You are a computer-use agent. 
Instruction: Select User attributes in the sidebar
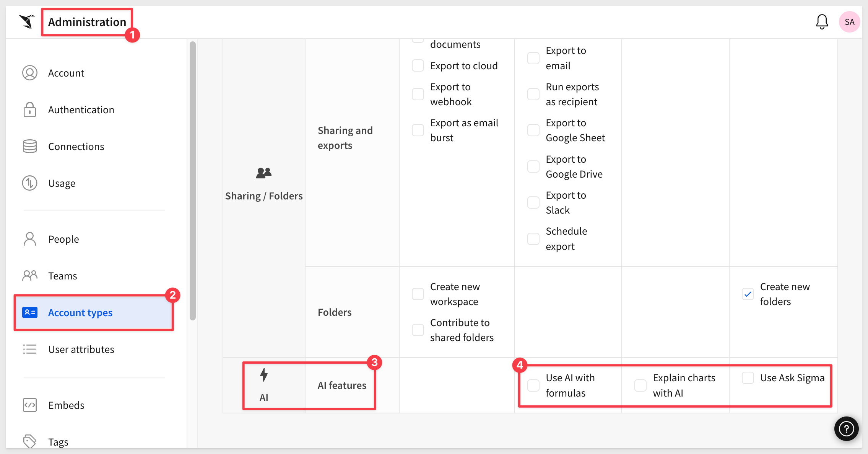coord(81,349)
